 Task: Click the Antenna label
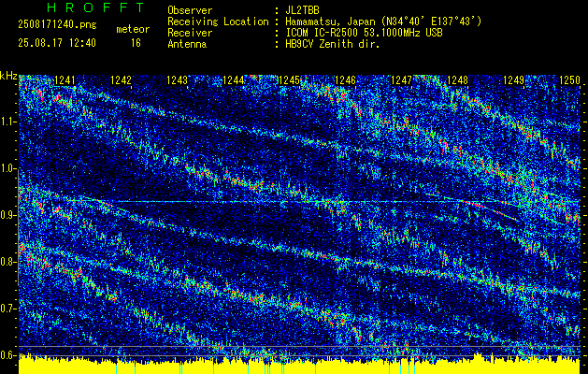pyautogui.click(x=187, y=44)
